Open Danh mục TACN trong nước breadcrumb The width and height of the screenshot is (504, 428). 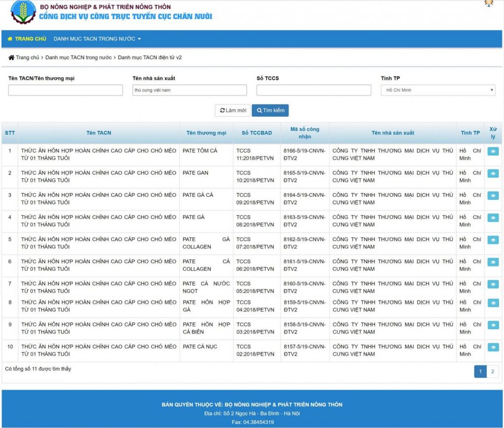78,58
